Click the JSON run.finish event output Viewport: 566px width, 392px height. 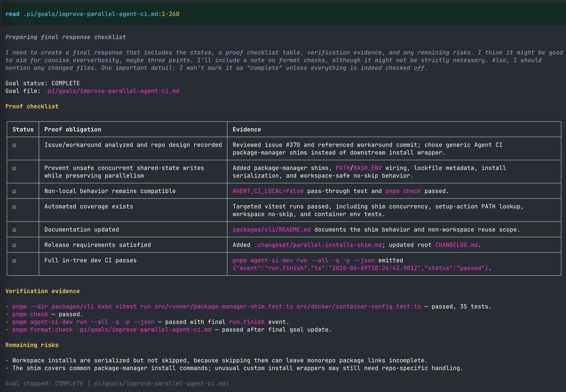coord(360,268)
